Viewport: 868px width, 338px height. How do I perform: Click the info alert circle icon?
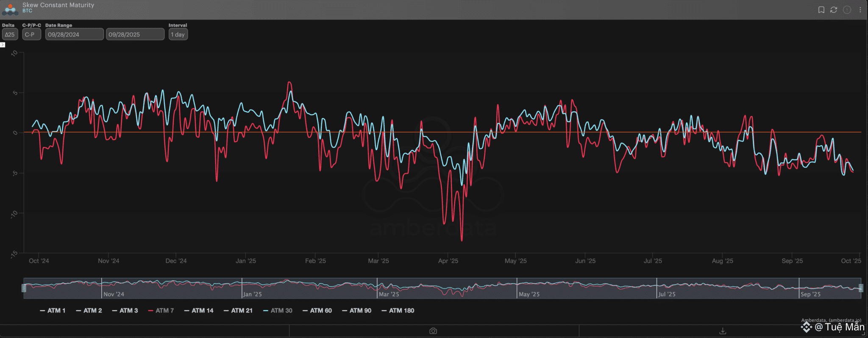pos(847,10)
